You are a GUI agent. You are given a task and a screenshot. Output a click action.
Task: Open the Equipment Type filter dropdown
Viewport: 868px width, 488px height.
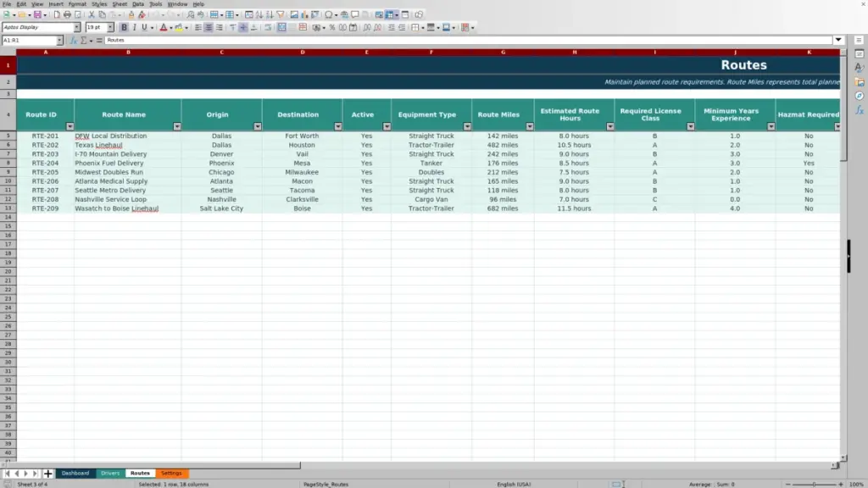click(x=467, y=127)
